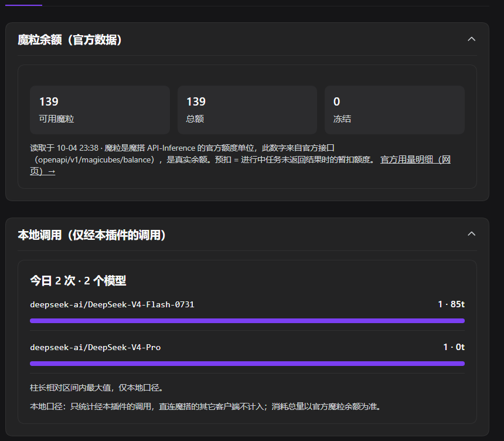Click the 读取于 10-04 23:38 timestamp text

click(x=64, y=148)
